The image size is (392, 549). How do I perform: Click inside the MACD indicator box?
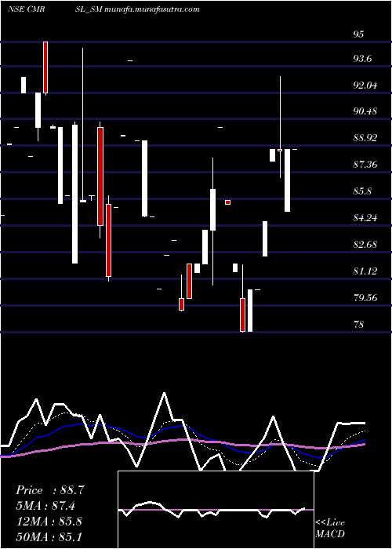tap(216, 510)
